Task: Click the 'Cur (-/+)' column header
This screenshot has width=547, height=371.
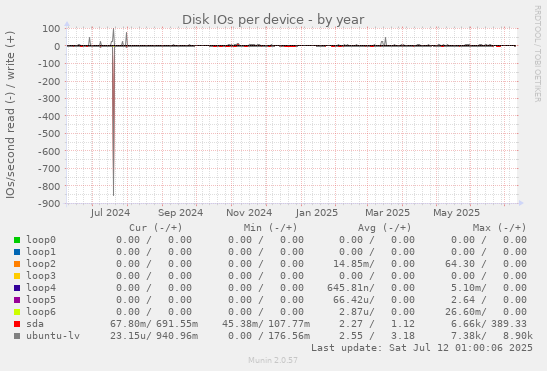Action: coord(156,228)
